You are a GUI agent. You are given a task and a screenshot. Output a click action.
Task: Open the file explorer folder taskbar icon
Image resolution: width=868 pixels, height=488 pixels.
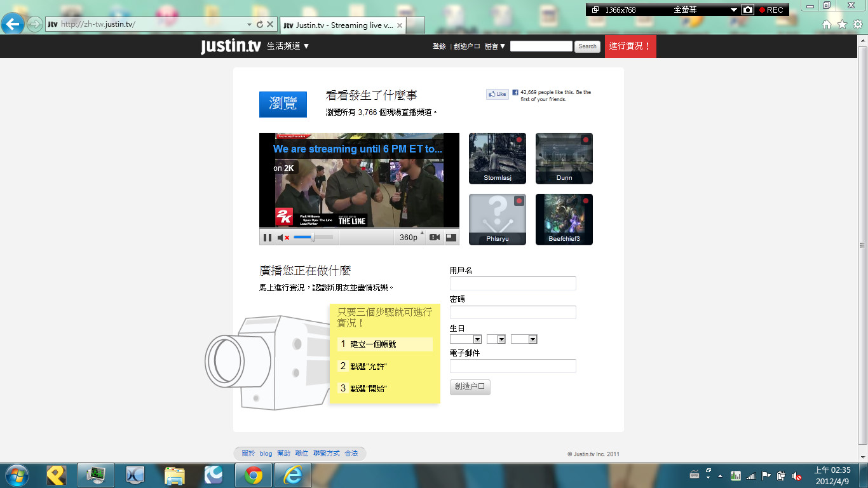(x=174, y=475)
